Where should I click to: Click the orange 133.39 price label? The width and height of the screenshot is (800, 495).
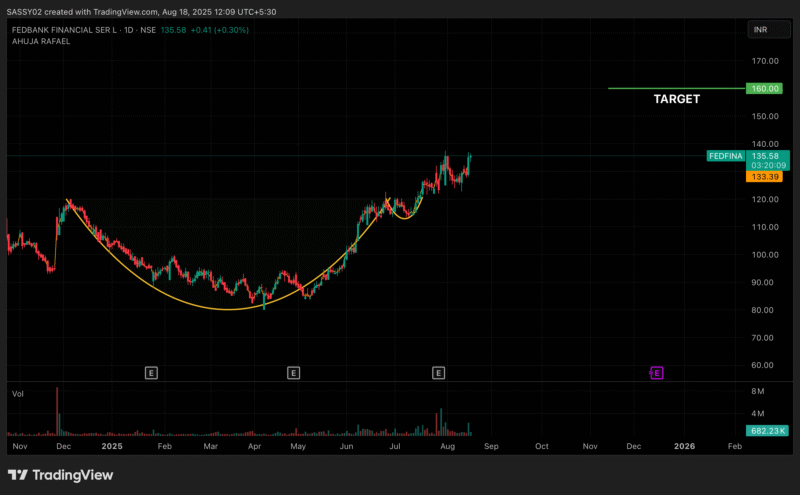765,176
